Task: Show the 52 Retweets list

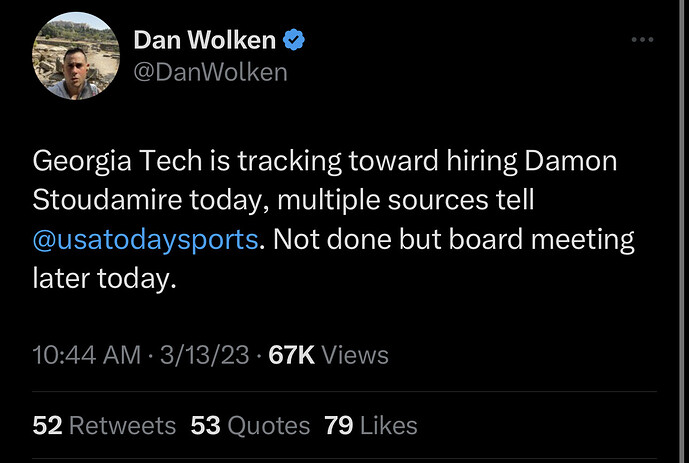Action: click(104, 425)
